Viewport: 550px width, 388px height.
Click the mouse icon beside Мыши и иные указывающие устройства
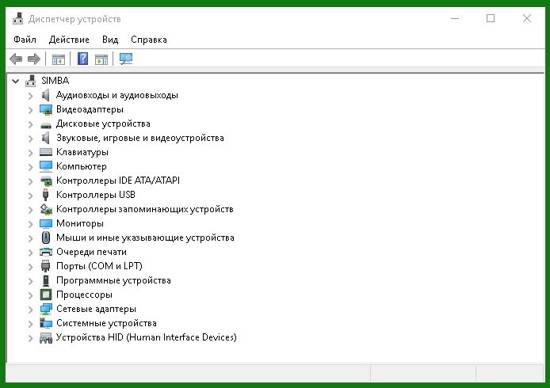(x=46, y=238)
